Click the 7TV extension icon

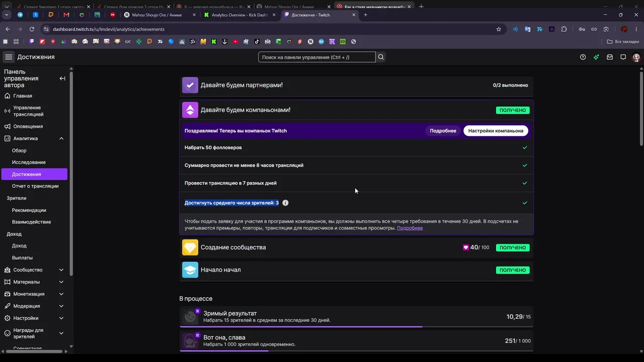(x=540, y=29)
